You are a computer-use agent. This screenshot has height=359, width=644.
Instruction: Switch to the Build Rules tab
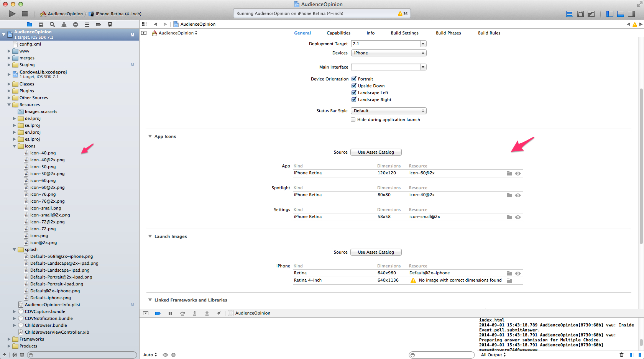point(489,33)
